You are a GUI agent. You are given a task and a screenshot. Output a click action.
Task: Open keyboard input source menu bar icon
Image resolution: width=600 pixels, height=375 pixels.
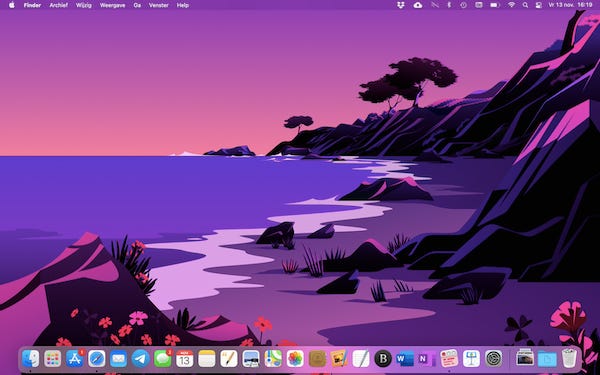[x=479, y=5]
